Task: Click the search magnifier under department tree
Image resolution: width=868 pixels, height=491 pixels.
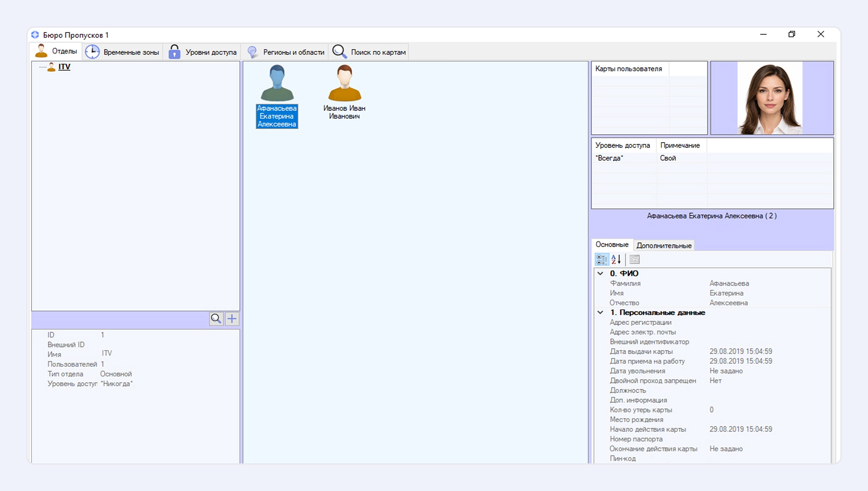Action: click(216, 319)
